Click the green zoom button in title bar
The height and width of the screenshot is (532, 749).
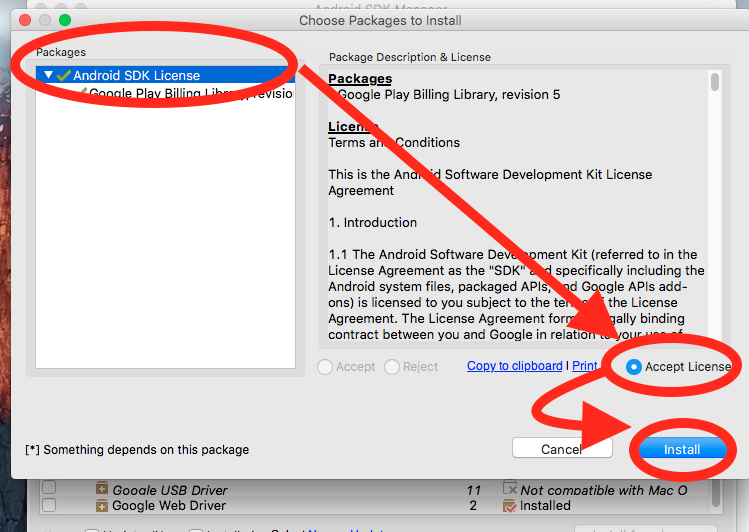(65, 20)
